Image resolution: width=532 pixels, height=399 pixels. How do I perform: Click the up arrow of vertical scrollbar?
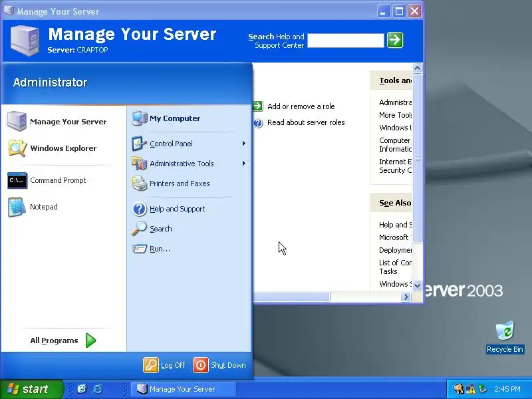coord(418,68)
